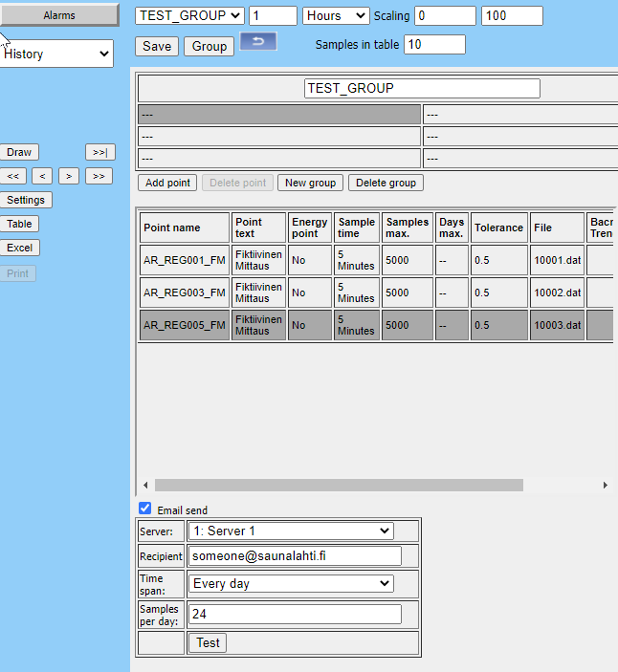Click the New group button
This screenshot has height=672, width=618.
tap(310, 183)
